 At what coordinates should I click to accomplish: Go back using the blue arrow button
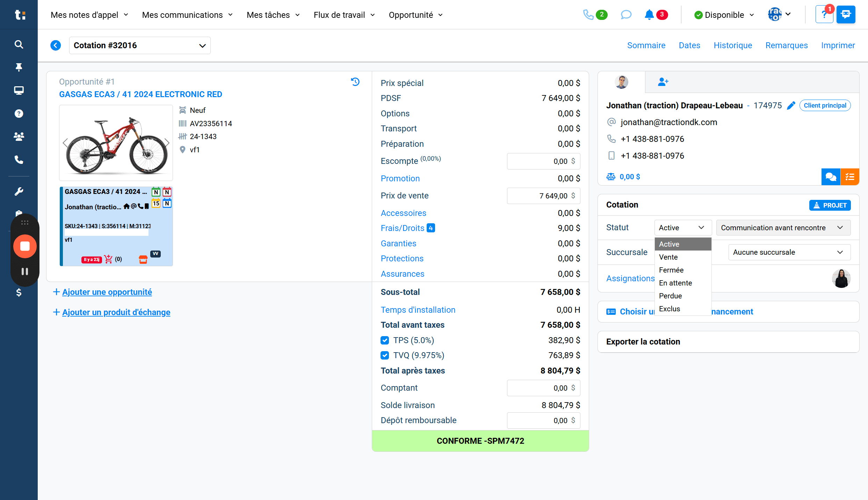pos(56,45)
